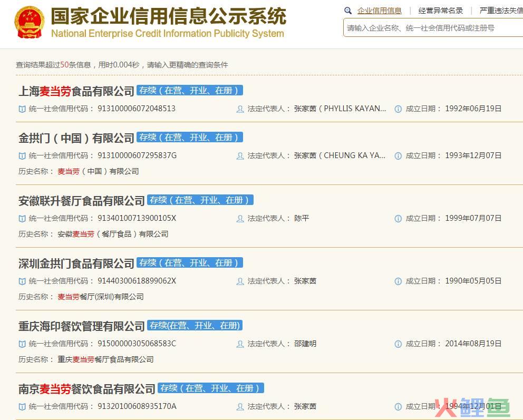Image resolution: width=523 pixels, height=420 pixels.
Task: Open the 企业信用信息 search tab
Action: point(379,11)
